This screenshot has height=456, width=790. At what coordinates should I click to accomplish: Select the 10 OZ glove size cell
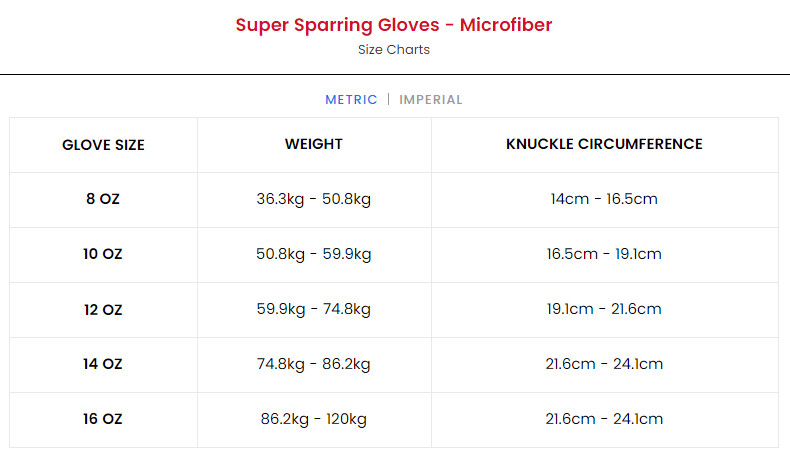(103, 254)
